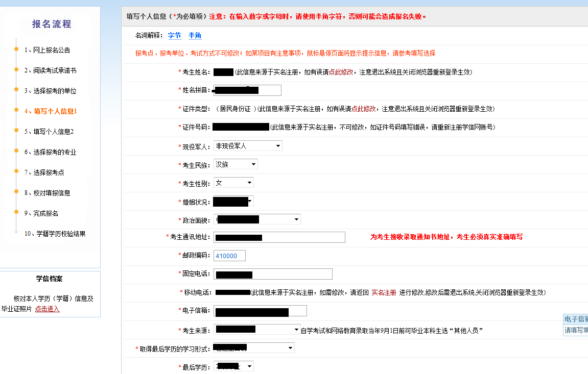The width and height of the screenshot is (588, 374).
Task: Open the 现役军人 dropdown
Action: pos(248,146)
